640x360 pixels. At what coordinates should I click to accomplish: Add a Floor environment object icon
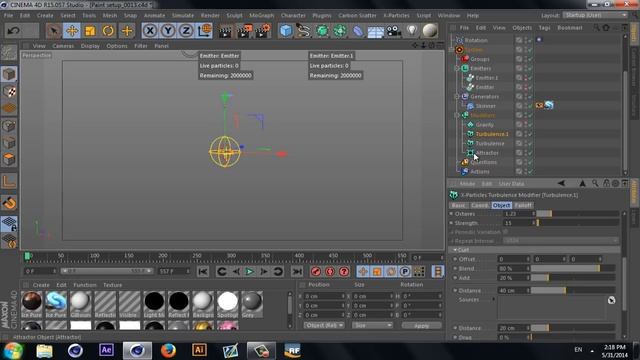click(376, 31)
